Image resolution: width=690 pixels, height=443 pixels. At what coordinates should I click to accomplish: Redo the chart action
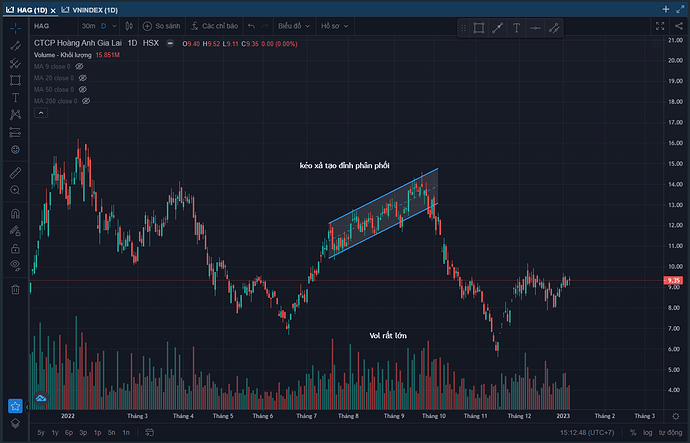[265, 26]
